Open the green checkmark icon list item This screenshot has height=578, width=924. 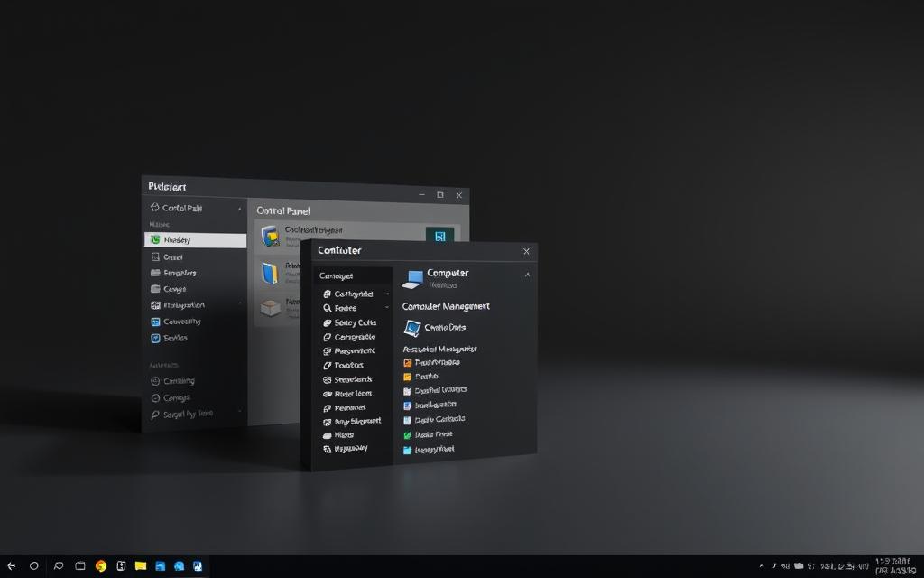point(407,434)
